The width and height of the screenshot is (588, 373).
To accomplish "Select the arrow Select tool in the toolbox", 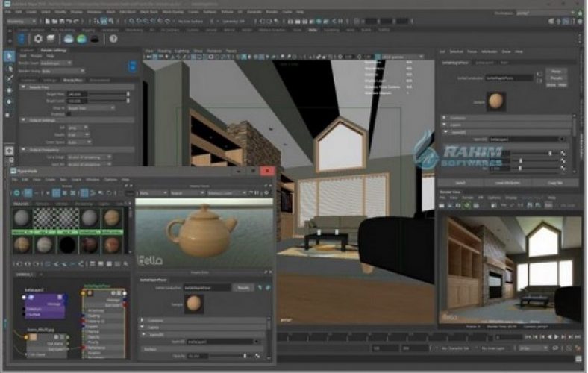I will [10, 56].
